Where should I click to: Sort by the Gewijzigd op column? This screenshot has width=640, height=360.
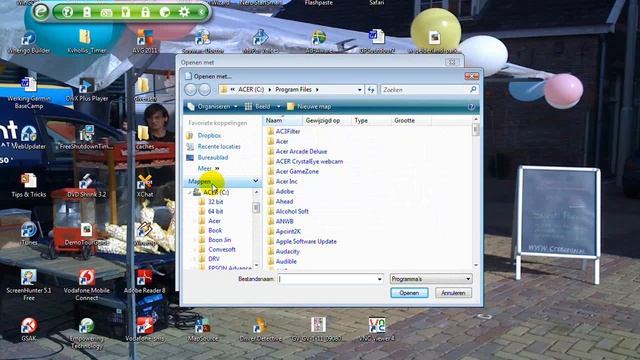pyautogui.click(x=327, y=120)
